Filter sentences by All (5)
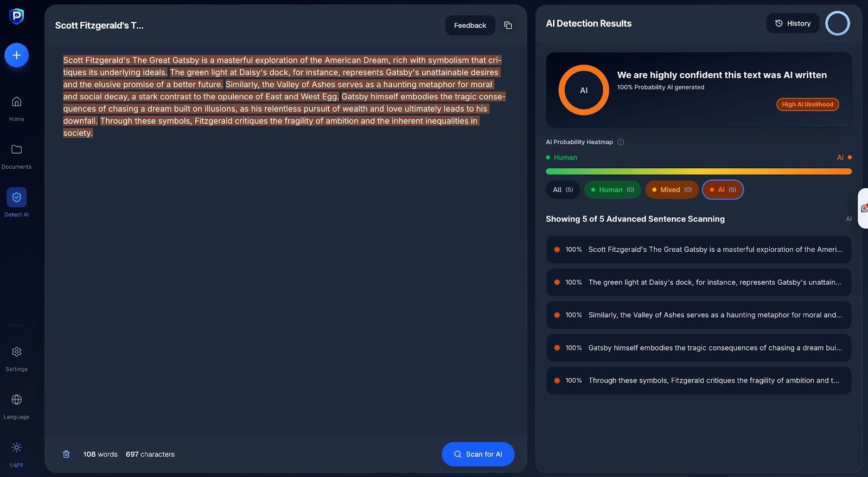The image size is (868, 477). click(563, 190)
